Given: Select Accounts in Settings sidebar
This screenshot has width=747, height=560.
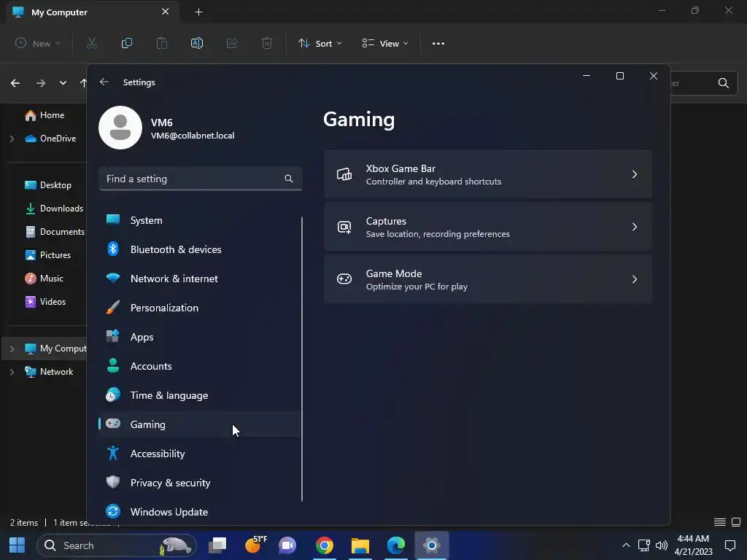Looking at the screenshot, I should 200,366.
